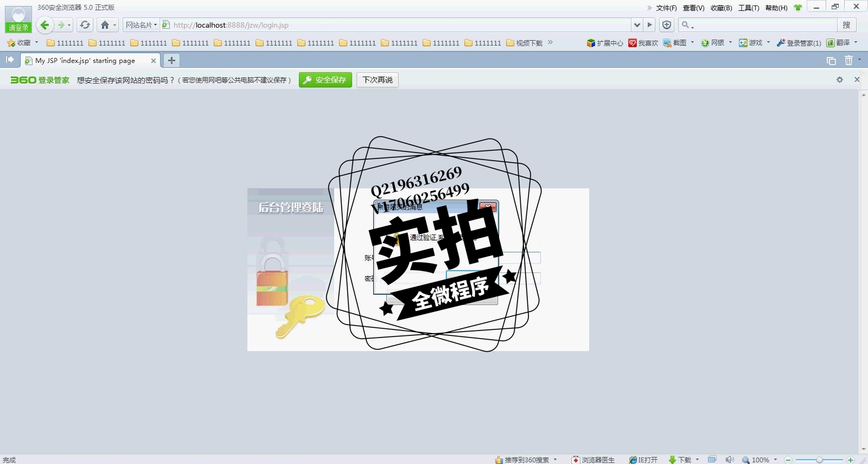Click the 100% zoom level
The image size is (868, 464).
coord(760,460)
